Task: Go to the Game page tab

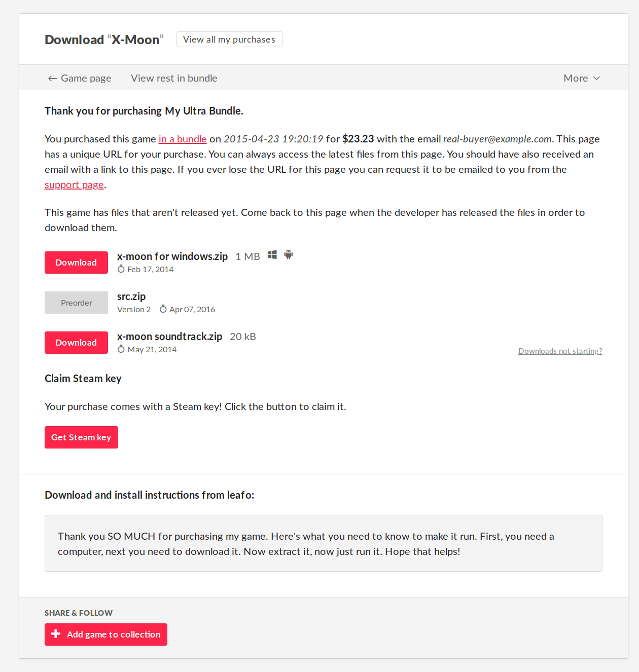Action: [x=86, y=78]
